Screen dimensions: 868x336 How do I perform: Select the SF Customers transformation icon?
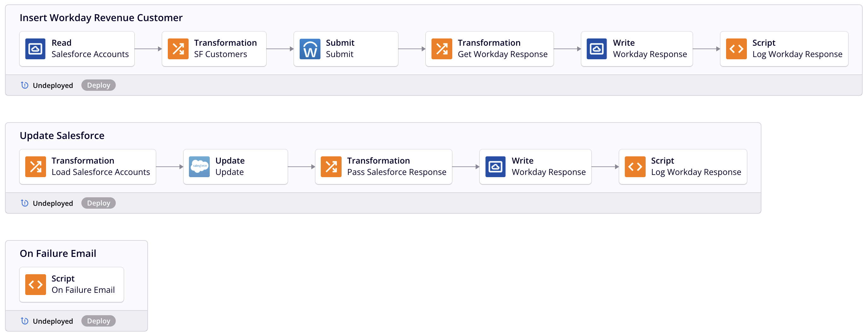tap(178, 49)
